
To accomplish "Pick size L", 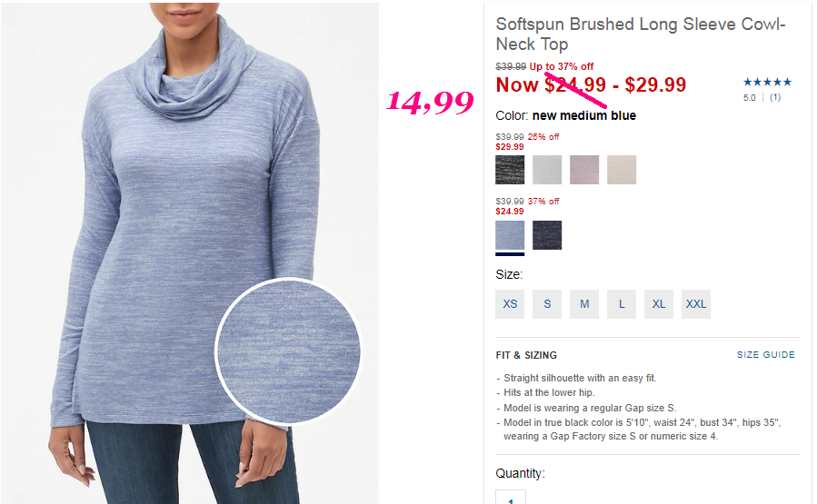I will (622, 304).
